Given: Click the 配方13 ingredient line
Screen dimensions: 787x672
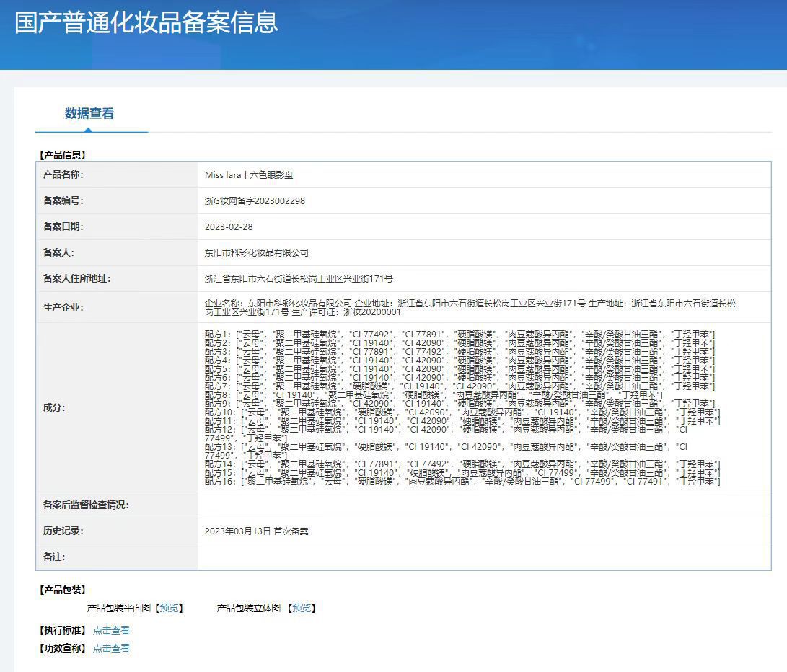Looking at the screenshot, I should pyautogui.click(x=446, y=451).
